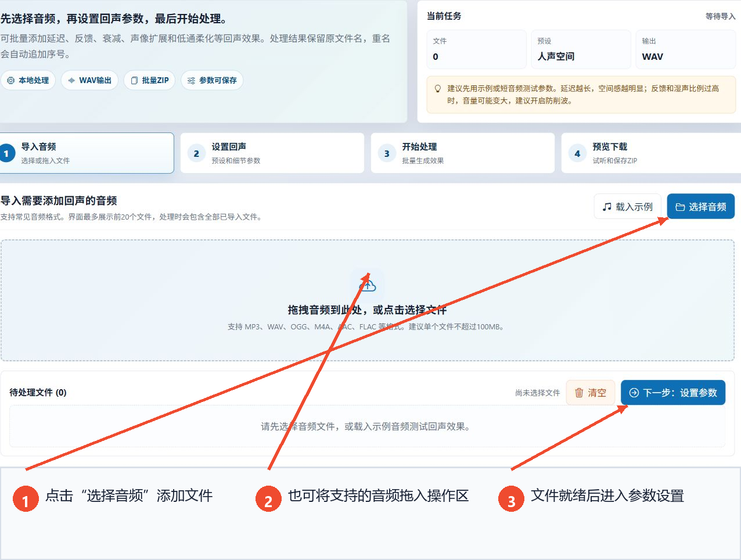Click the 支持常见音频格式 description line
Viewport: 741px width, 560px height.
tap(132, 217)
